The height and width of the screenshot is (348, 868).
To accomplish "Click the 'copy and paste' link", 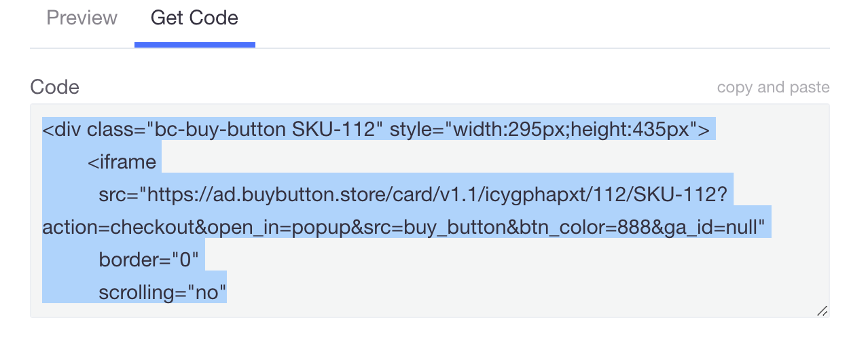I will (x=773, y=88).
